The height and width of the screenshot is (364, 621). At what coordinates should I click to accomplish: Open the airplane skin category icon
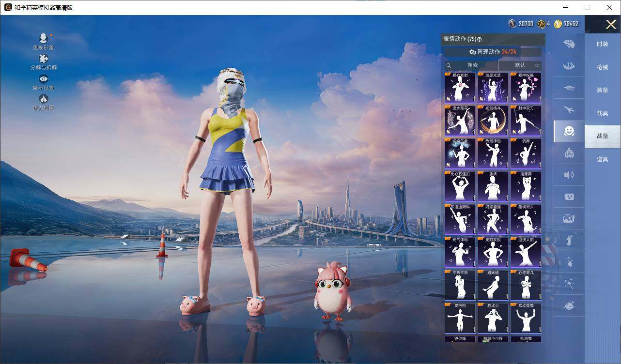tap(569, 110)
